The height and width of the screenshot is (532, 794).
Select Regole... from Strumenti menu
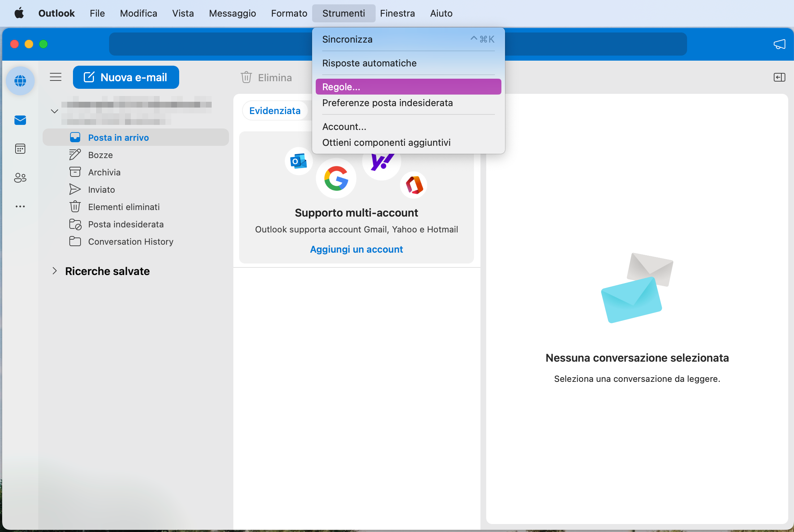408,87
